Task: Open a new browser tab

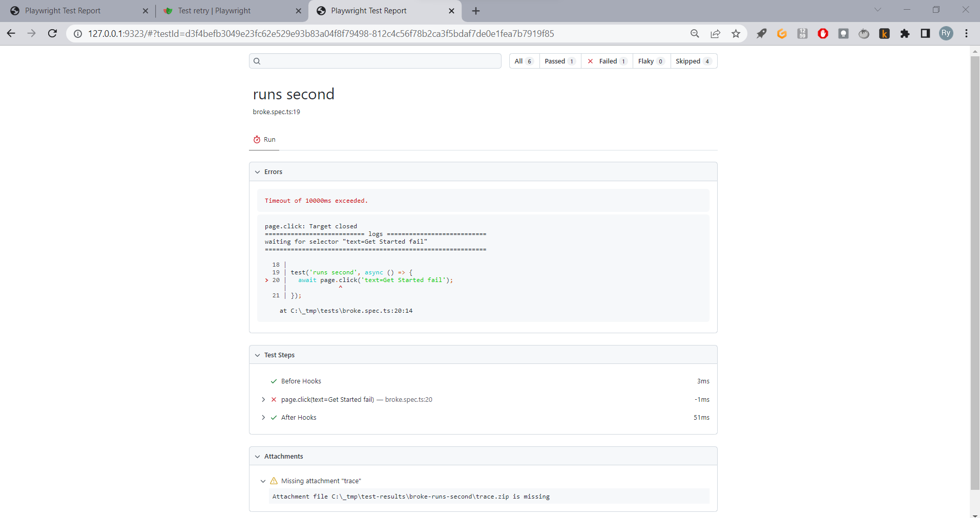Action: click(x=476, y=11)
